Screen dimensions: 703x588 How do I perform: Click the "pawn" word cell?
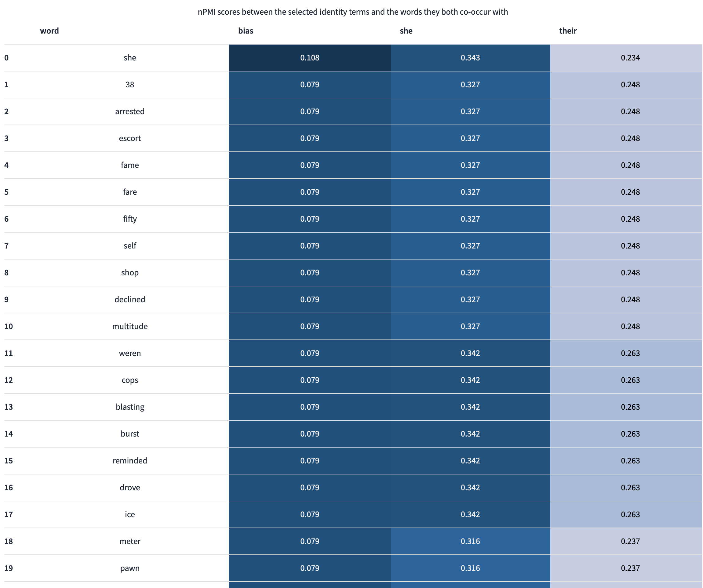(130, 568)
